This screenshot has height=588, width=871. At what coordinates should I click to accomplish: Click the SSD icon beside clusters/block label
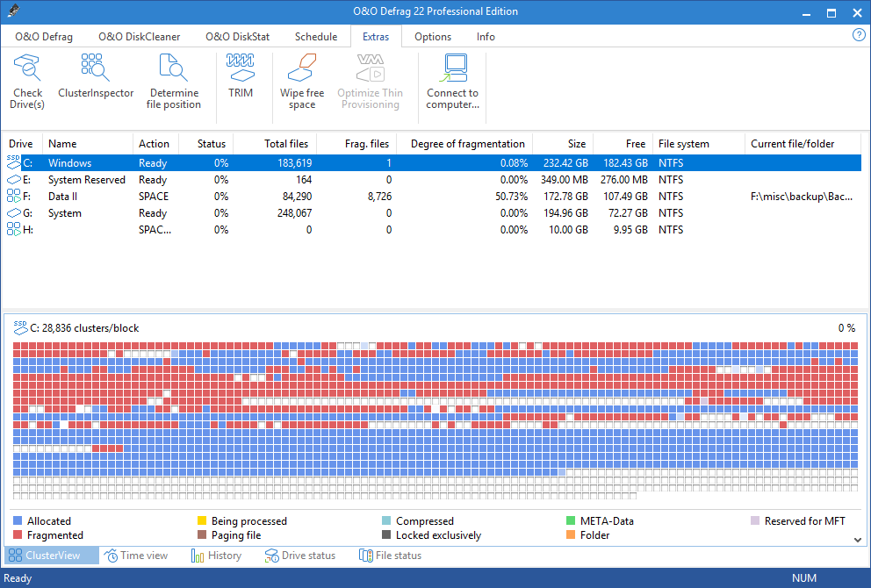pos(20,327)
